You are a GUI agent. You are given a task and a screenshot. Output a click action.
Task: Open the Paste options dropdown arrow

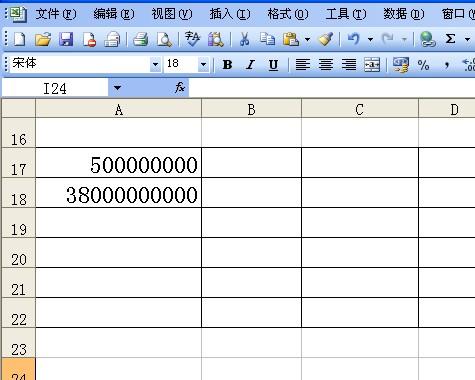(307, 39)
